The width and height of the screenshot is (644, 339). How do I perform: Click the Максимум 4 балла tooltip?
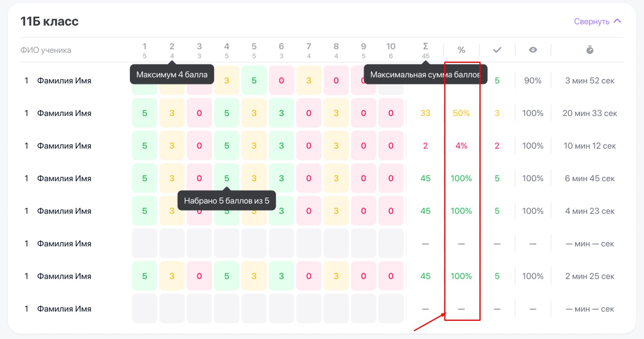click(x=172, y=75)
